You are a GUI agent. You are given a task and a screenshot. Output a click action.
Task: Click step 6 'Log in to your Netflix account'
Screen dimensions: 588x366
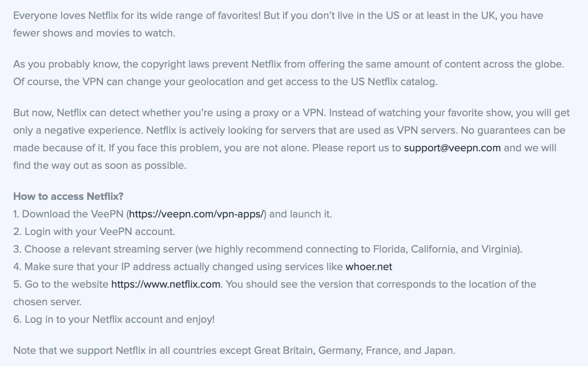[114, 319]
